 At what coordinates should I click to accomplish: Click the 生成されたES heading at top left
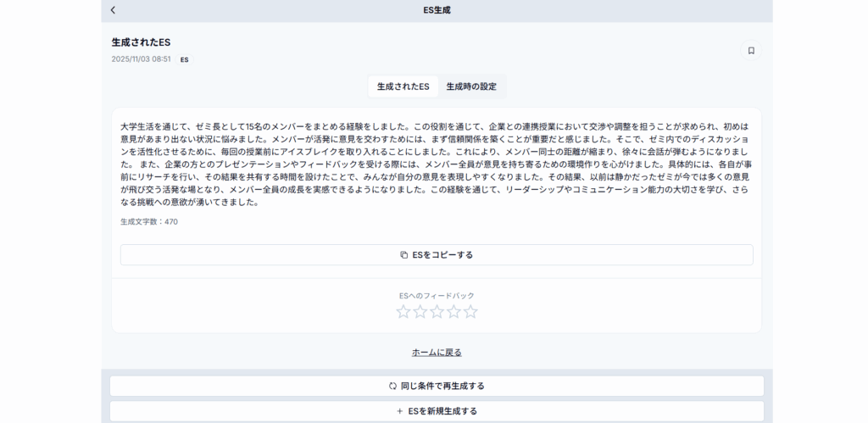(x=142, y=42)
